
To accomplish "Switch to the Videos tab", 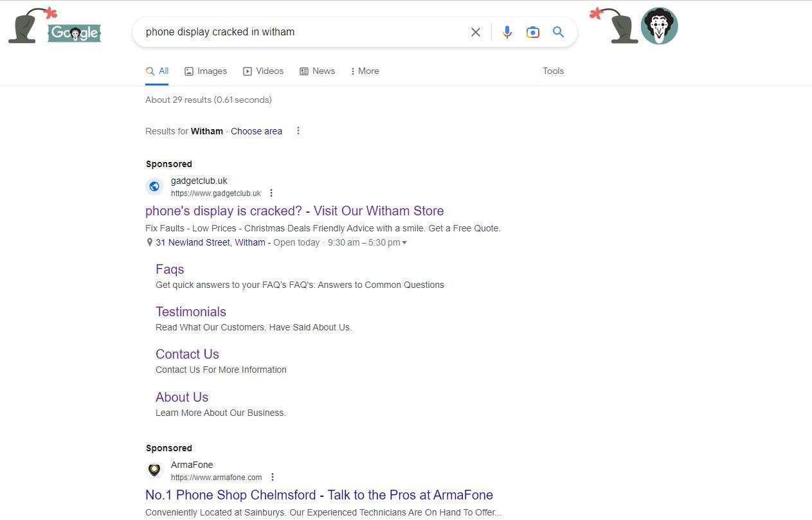I will click(x=263, y=71).
